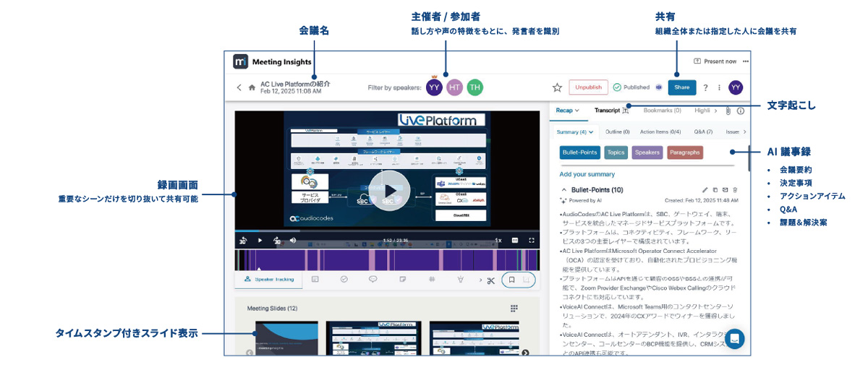This screenshot has height=370, width=868.
Task: Click Present now
Action: click(715, 61)
